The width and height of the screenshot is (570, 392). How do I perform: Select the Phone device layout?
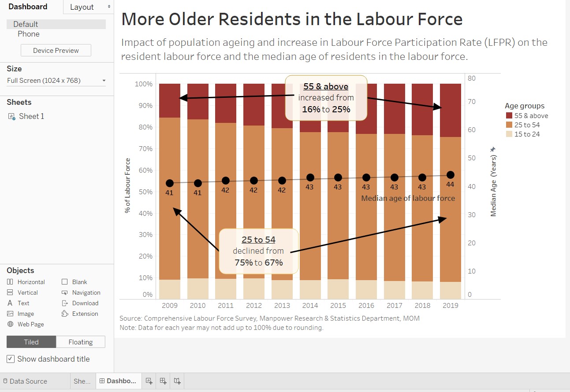(29, 34)
